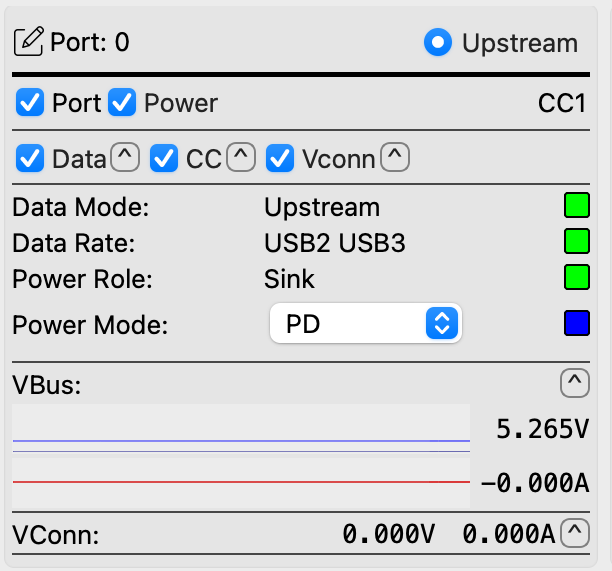Uncheck the Power checkbox
Screen dimensions: 612x571
coord(122,102)
